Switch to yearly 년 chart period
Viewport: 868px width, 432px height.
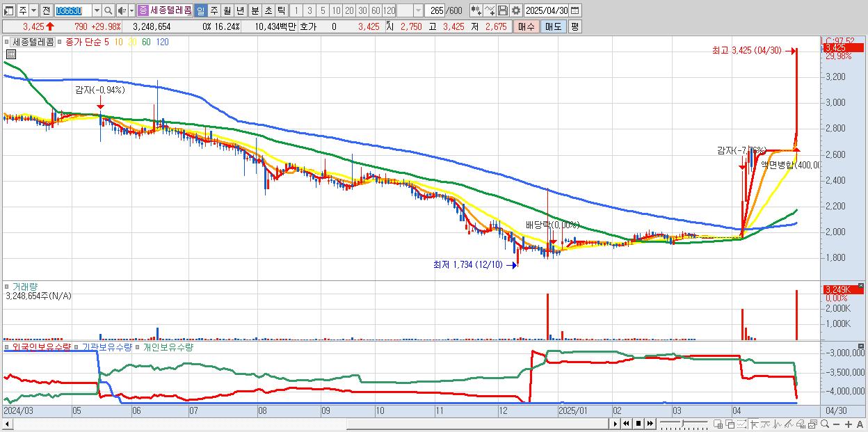[x=240, y=10]
